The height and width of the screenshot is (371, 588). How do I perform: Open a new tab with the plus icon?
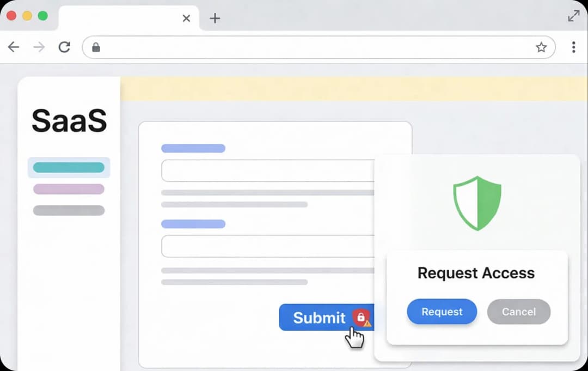click(215, 18)
